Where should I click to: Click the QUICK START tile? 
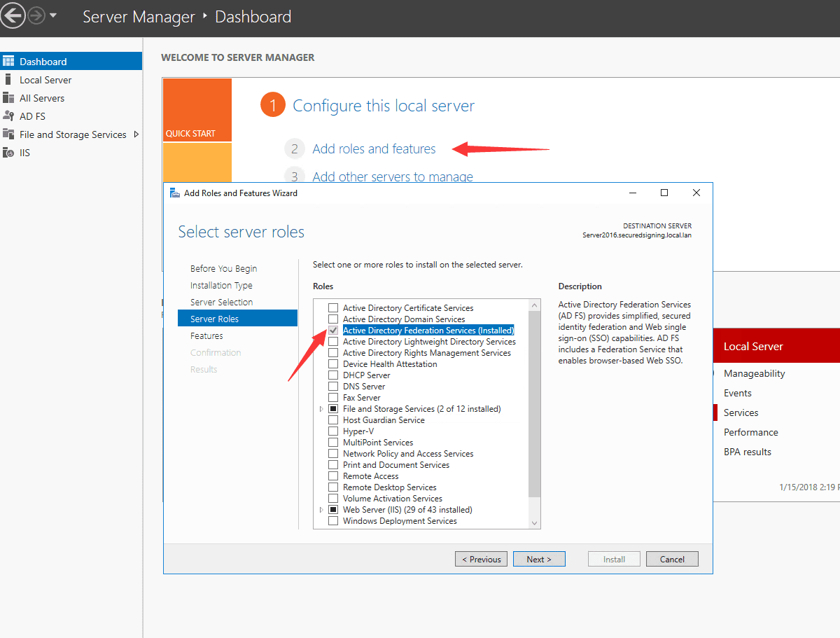click(197, 109)
